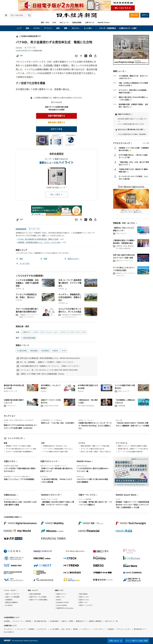
Task: Expand the オピニオン navigation dropdown
Action: click(76, 28)
